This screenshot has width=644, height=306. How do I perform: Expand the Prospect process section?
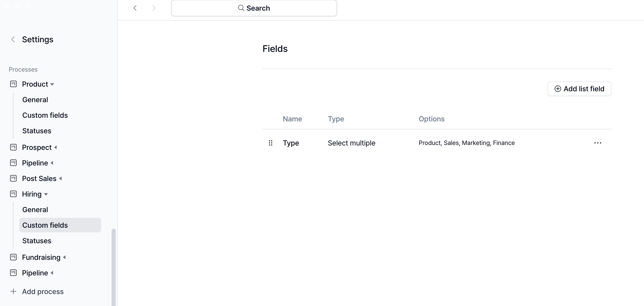pos(56,147)
